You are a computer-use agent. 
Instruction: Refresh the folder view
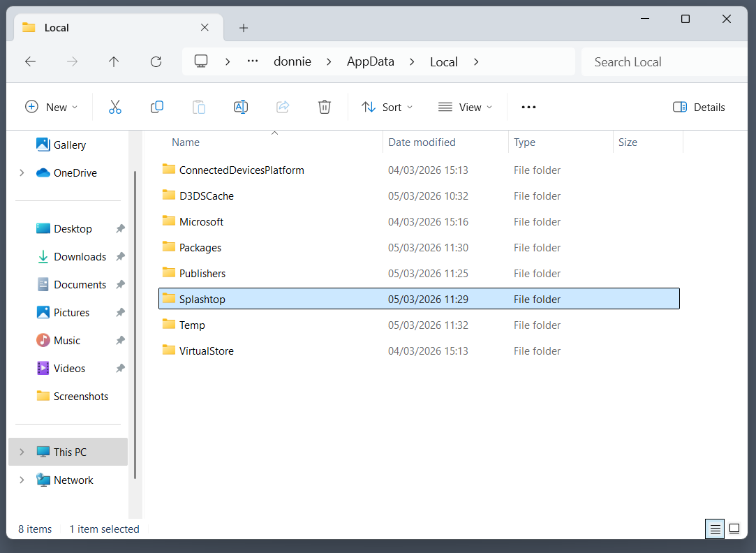(x=155, y=61)
